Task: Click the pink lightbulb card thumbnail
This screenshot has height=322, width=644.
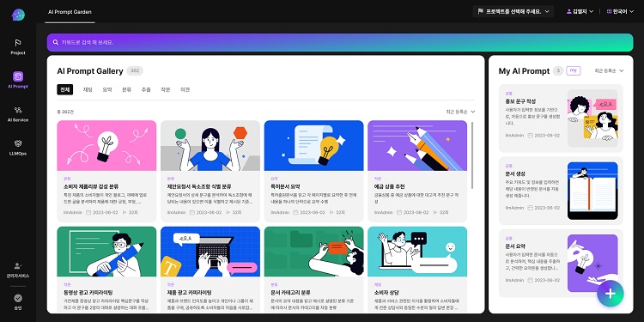Action: pyautogui.click(x=106, y=145)
